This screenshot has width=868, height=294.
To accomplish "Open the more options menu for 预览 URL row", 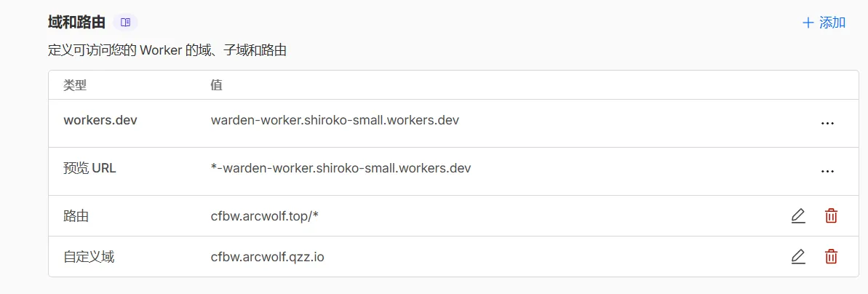I will point(827,172).
